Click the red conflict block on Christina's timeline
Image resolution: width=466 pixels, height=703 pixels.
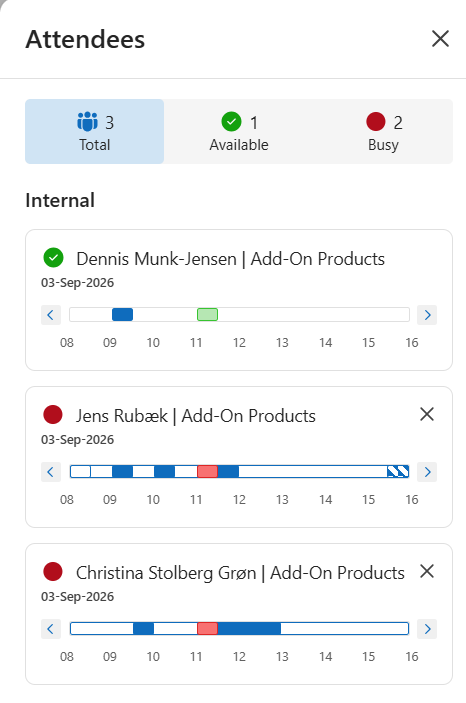(208, 629)
